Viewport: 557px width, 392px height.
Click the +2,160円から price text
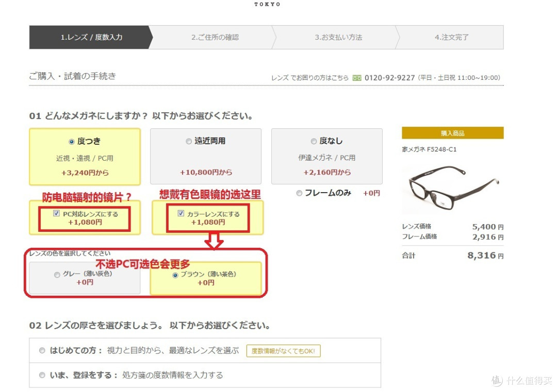pyautogui.click(x=327, y=173)
